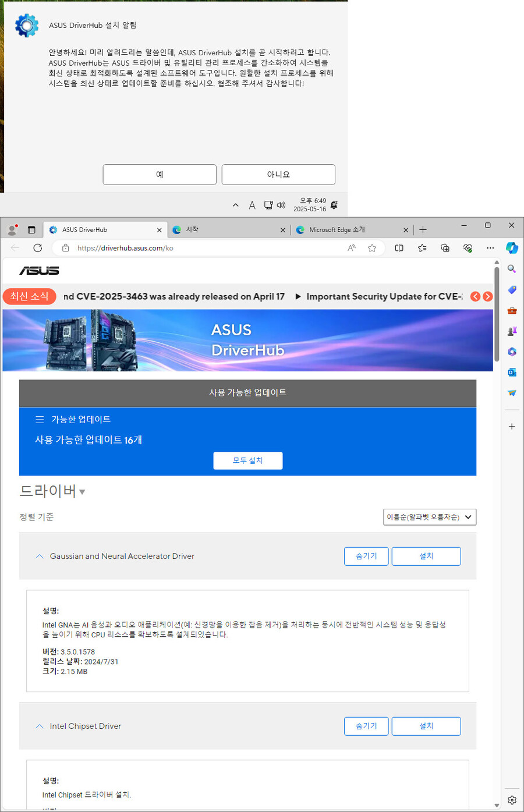
Task: Open the sidebar Drop paper plane icon
Action: (512, 393)
